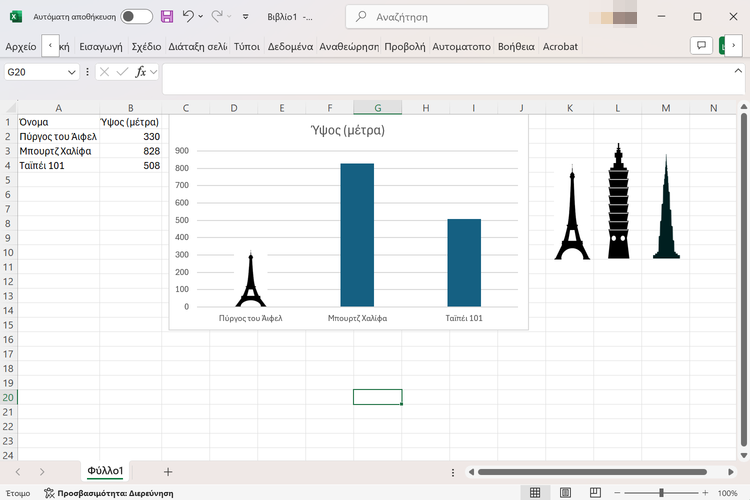The width and height of the screenshot is (750, 500).
Task: Click the Excel app icon in title bar
Action: coord(16,17)
